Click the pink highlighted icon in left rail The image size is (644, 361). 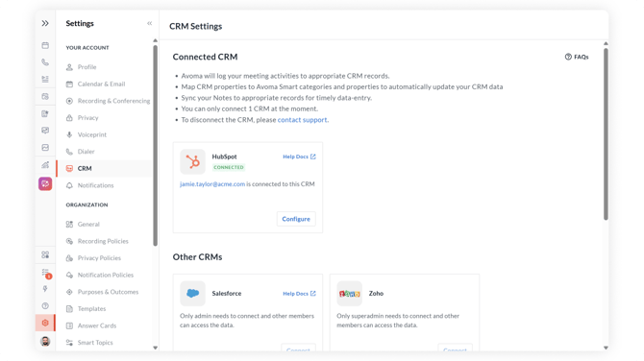pos(45,183)
